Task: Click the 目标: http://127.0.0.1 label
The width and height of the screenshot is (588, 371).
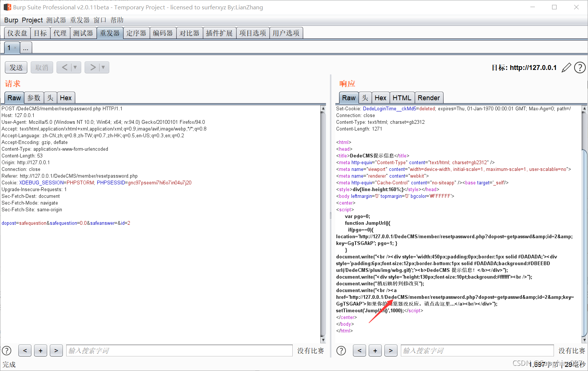Action: coord(524,68)
